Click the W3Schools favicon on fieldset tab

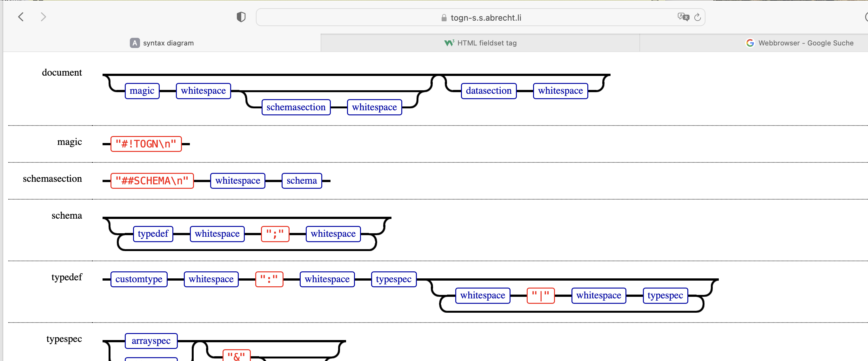(x=449, y=43)
